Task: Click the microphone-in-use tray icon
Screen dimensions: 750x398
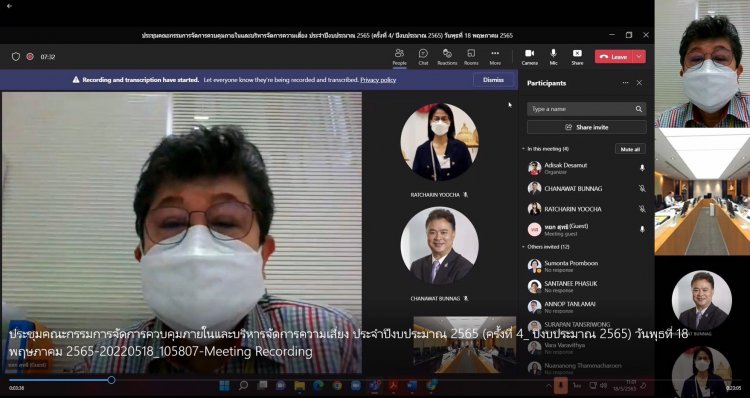Action: pyautogui.click(x=561, y=386)
